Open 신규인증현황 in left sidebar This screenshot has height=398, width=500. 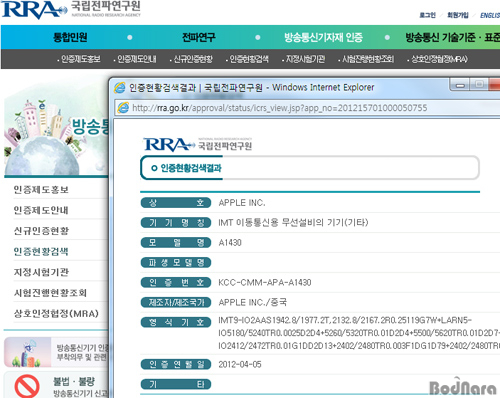pos(41,231)
